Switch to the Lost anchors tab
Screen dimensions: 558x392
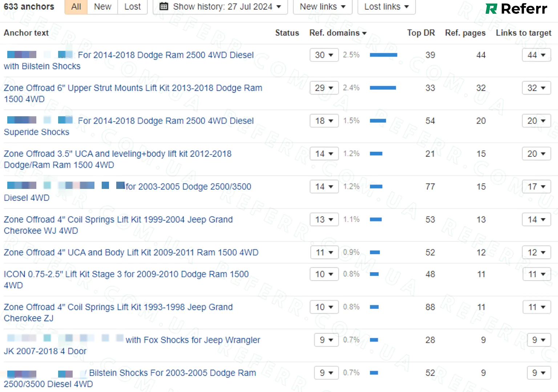coord(132,7)
